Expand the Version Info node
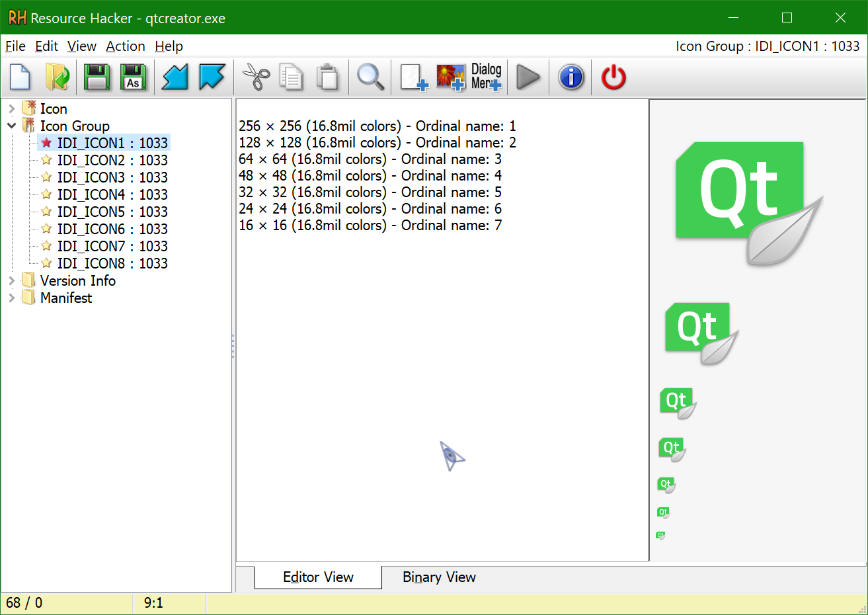Image resolution: width=868 pixels, height=615 pixels. [11, 280]
